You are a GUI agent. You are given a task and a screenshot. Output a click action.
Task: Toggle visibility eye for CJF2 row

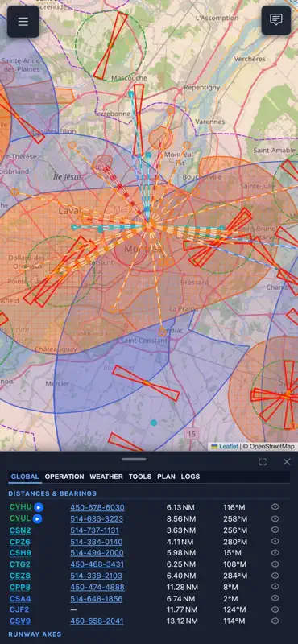click(x=275, y=609)
